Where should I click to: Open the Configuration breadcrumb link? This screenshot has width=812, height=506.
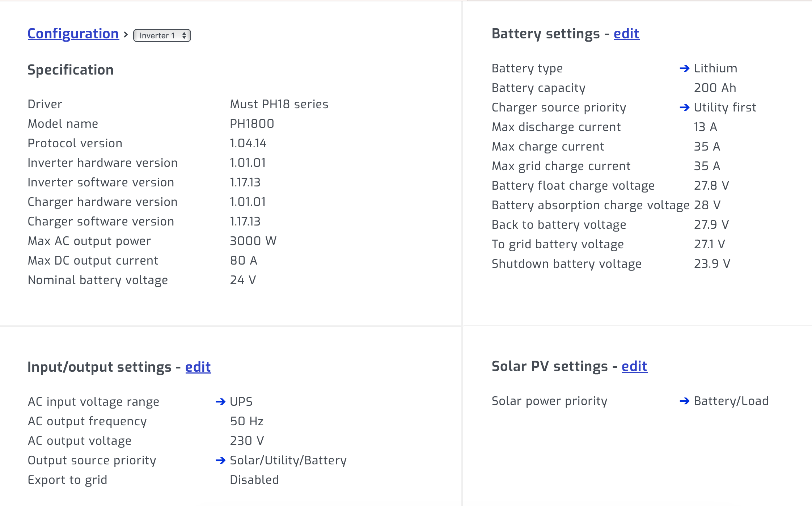pos(73,34)
